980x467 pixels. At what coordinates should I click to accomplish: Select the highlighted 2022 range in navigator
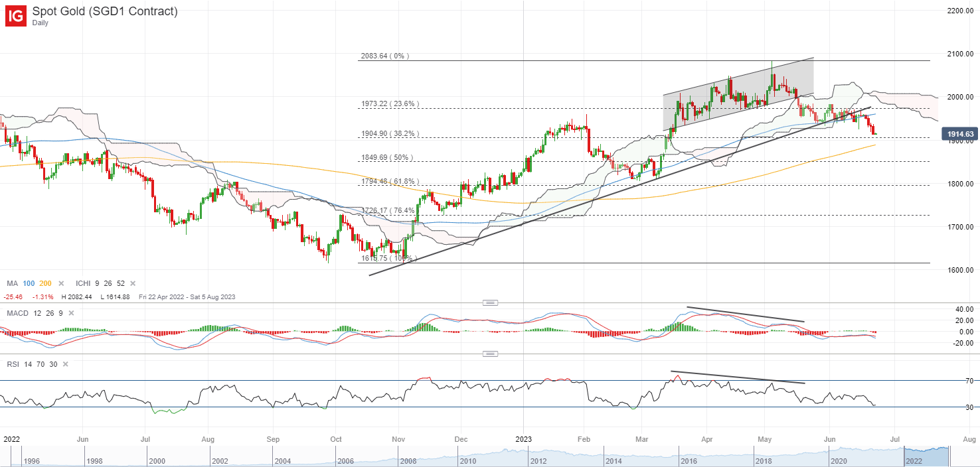[926, 456]
